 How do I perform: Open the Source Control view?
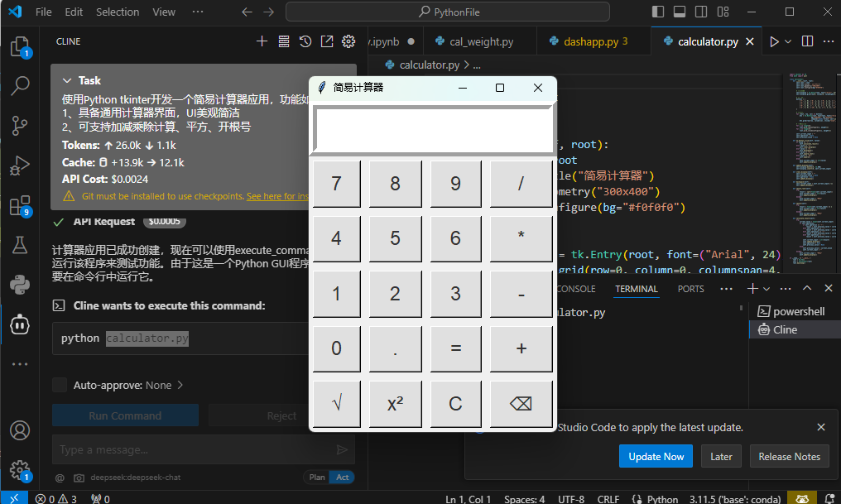tap(20, 126)
